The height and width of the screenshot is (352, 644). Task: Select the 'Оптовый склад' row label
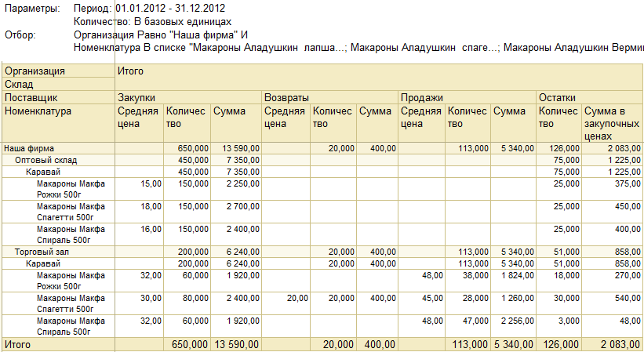click(x=46, y=160)
